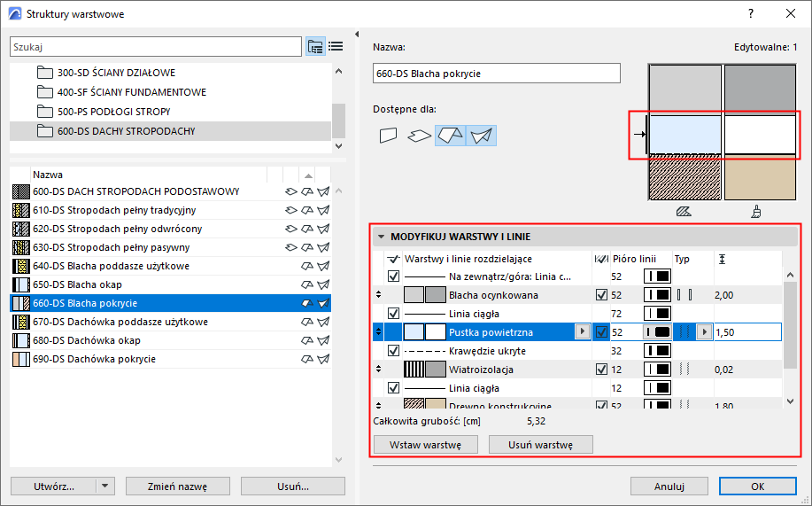Sort list by the triangle column header
Viewport: 812px width, 506px height.
pyautogui.click(x=308, y=175)
